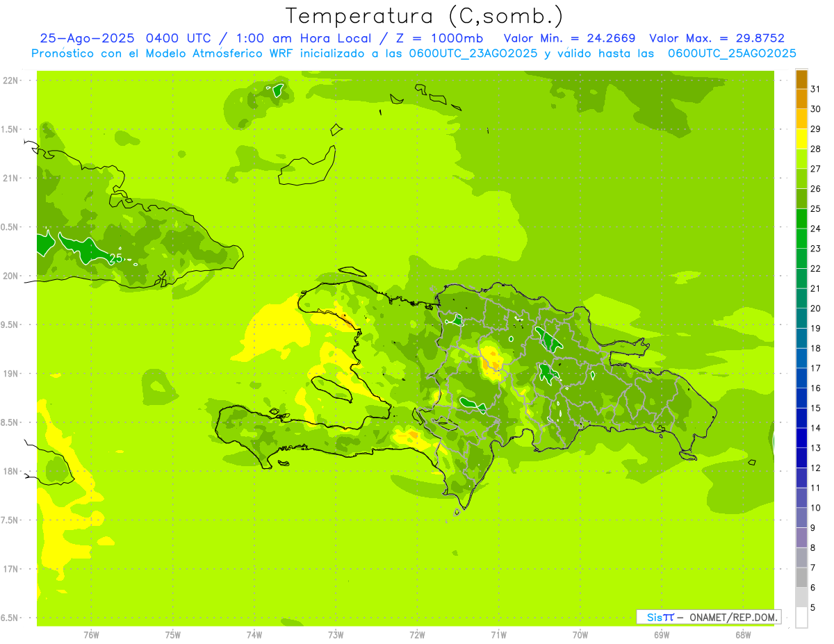Click the "5" color bar label
The height and width of the screenshot is (644, 834).
click(x=814, y=608)
